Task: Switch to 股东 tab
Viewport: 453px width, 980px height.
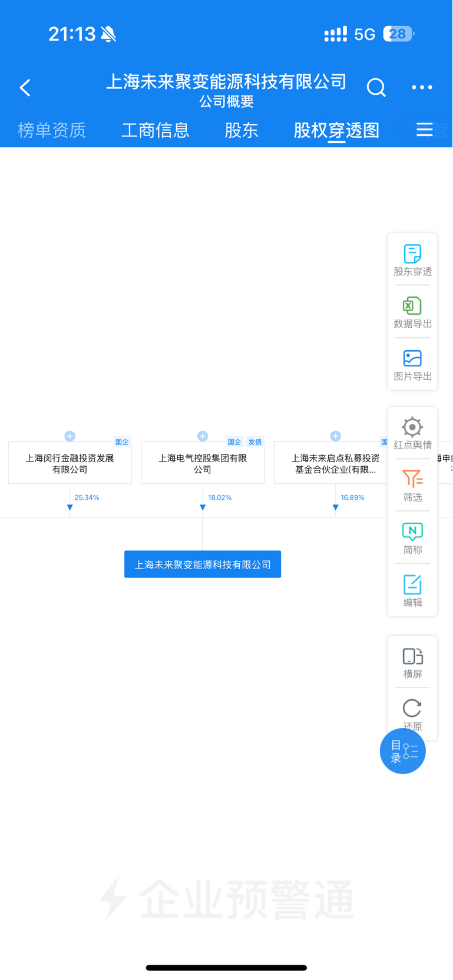Action: click(242, 130)
